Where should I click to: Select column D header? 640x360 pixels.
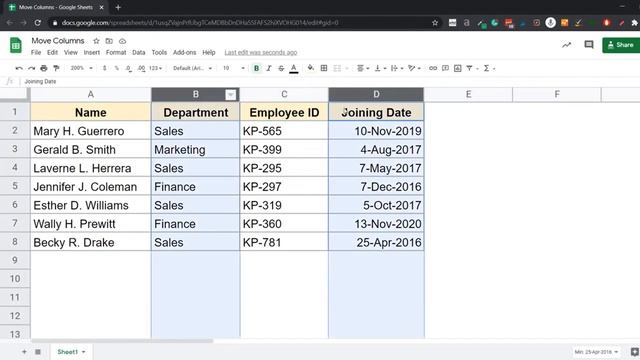(376, 94)
